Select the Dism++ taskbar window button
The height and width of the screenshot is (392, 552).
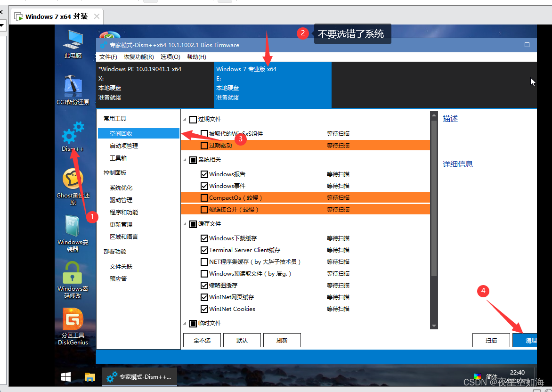pyautogui.click(x=139, y=377)
